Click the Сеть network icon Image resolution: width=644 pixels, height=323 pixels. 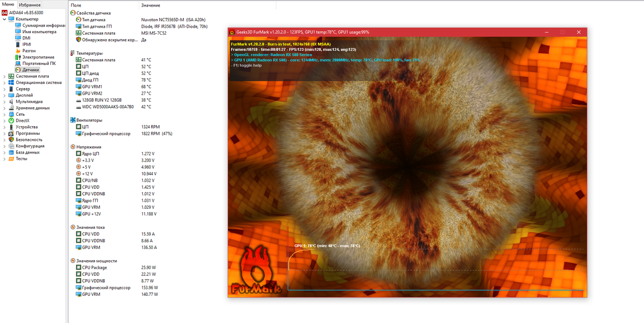11,114
